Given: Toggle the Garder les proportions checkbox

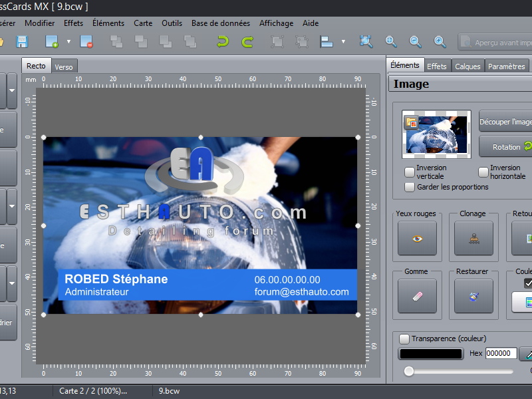Looking at the screenshot, I should pyautogui.click(x=410, y=187).
